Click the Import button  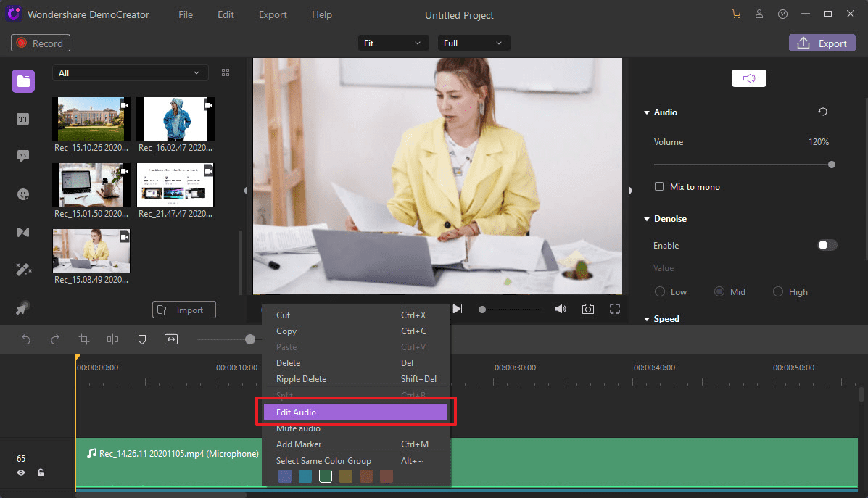[x=183, y=310]
